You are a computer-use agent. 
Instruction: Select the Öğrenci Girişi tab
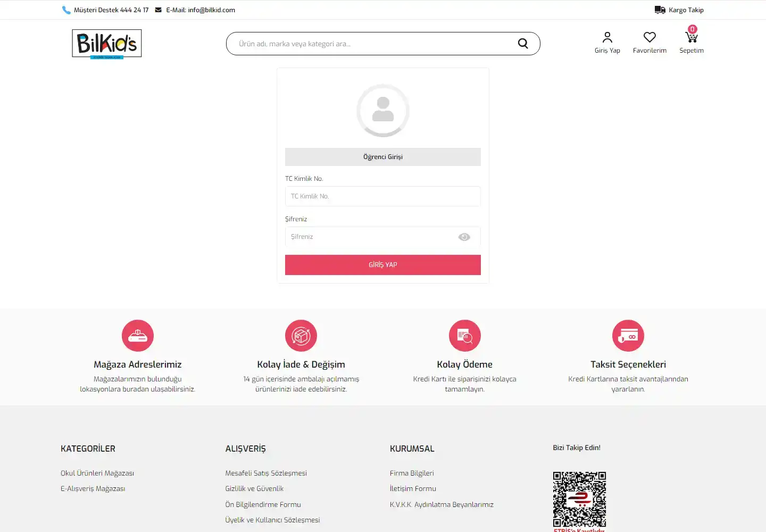[x=383, y=157]
